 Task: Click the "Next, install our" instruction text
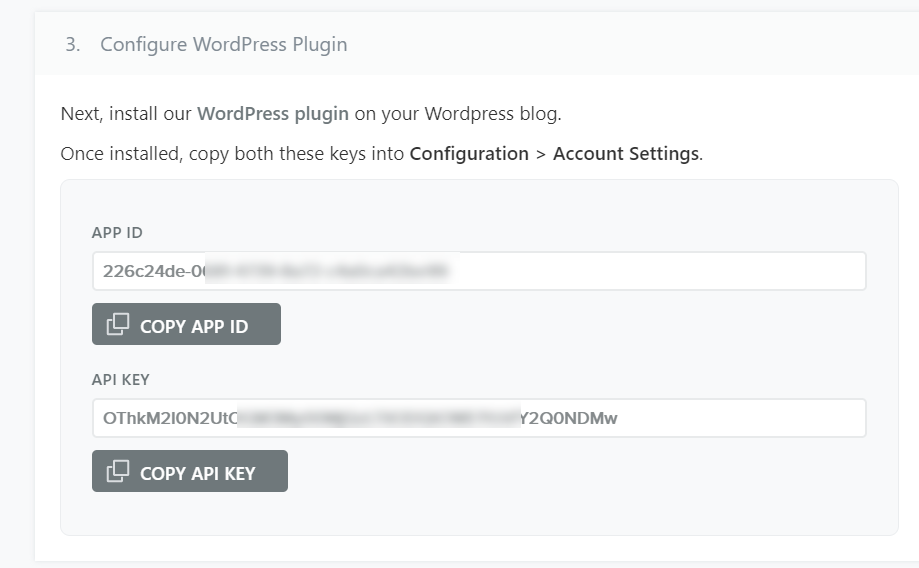[x=126, y=113]
